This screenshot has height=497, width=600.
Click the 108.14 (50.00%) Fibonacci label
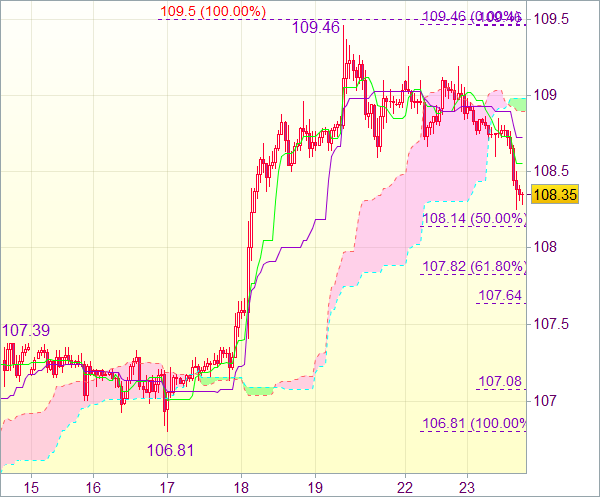click(474, 218)
